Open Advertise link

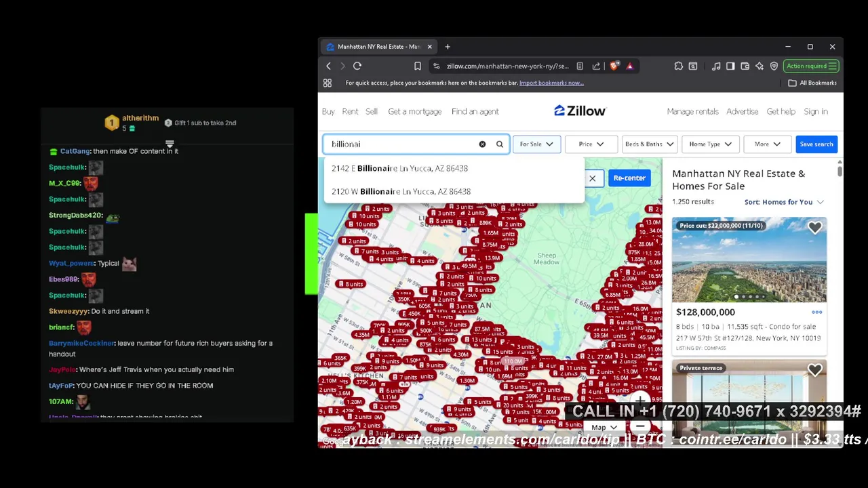[x=743, y=112]
